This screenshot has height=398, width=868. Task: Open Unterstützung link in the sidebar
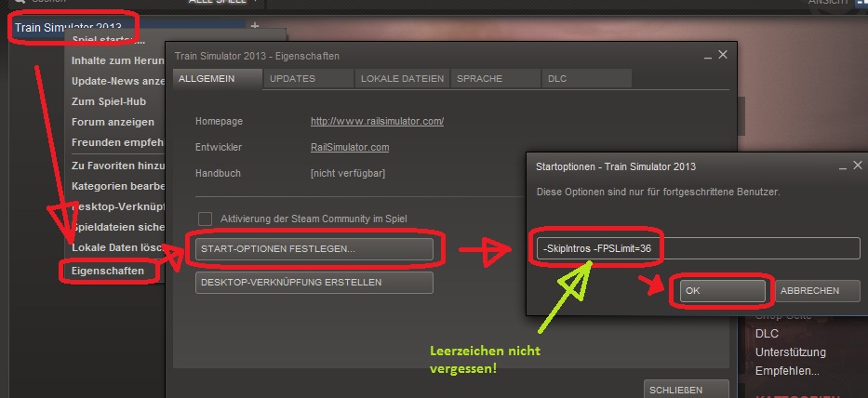(791, 352)
